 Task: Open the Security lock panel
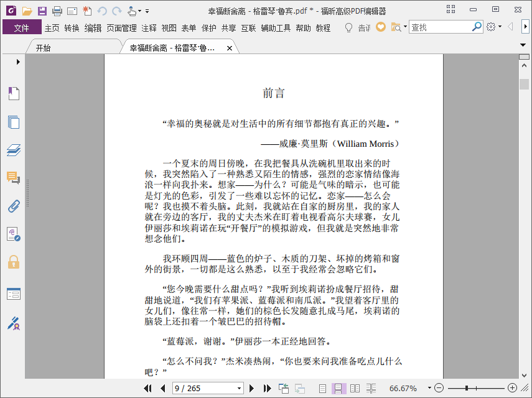14,262
